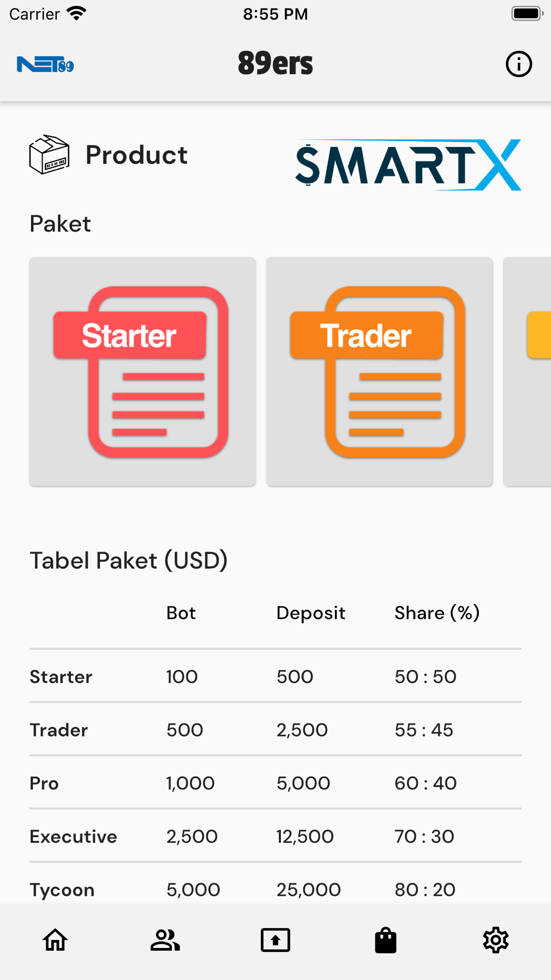Select the Pro row in table
The width and height of the screenshot is (551, 980).
275,783
